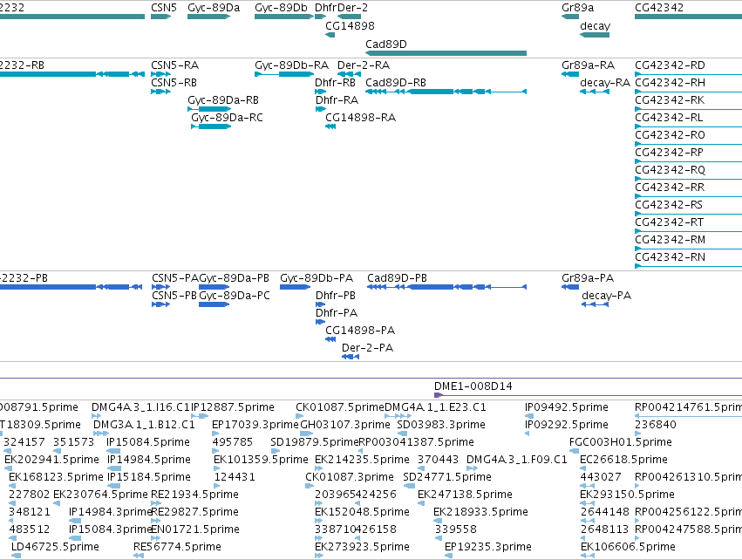Select transcript Der-2-RA
The image size is (742, 560).
(364, 65)
